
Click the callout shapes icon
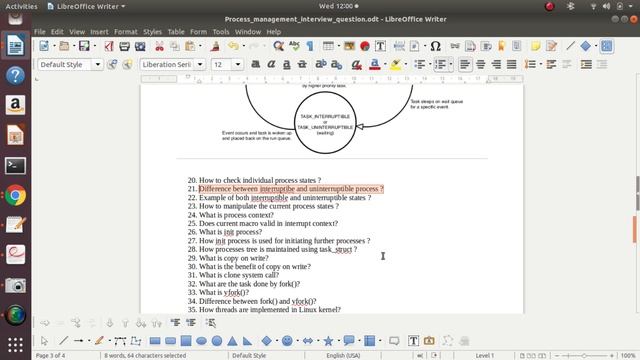349,341
